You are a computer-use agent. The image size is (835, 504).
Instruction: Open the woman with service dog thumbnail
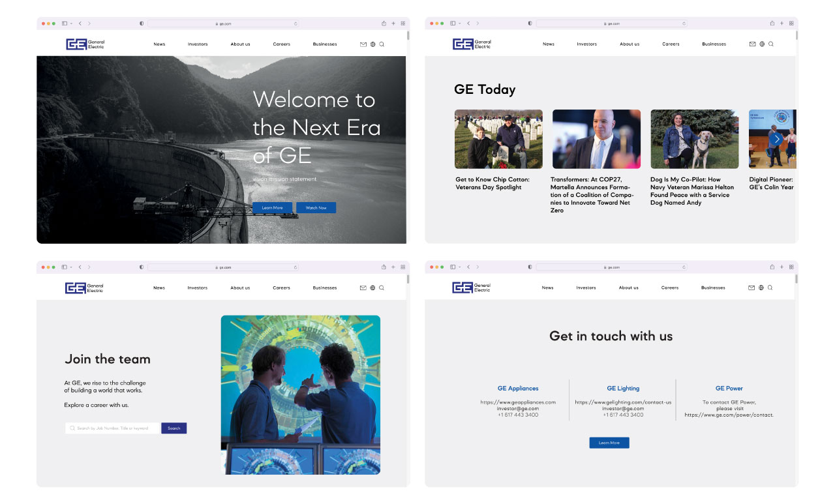pyautogui.click(x=695, y=139)
